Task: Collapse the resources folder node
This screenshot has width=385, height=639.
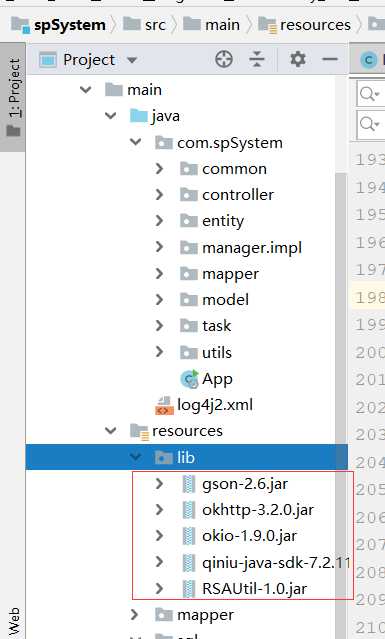Action: 111,430
